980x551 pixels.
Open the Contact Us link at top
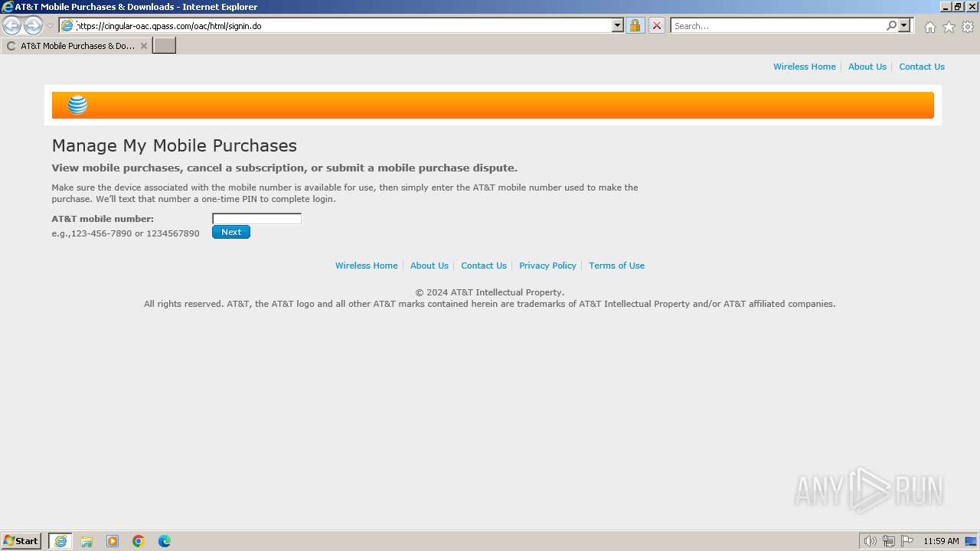[921, 67]
